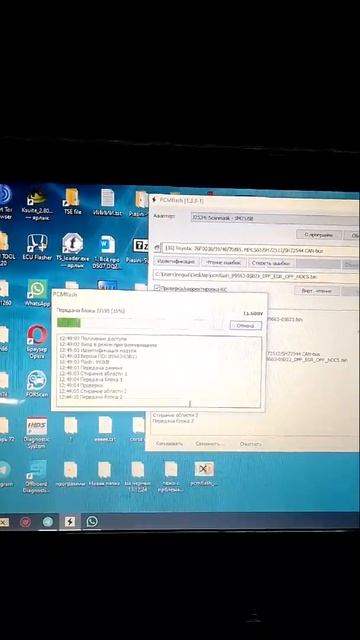Screen dimensions: 360x640
Task: Open the desktop folder dated 13.12.24
Action: (x=137, y=476)
